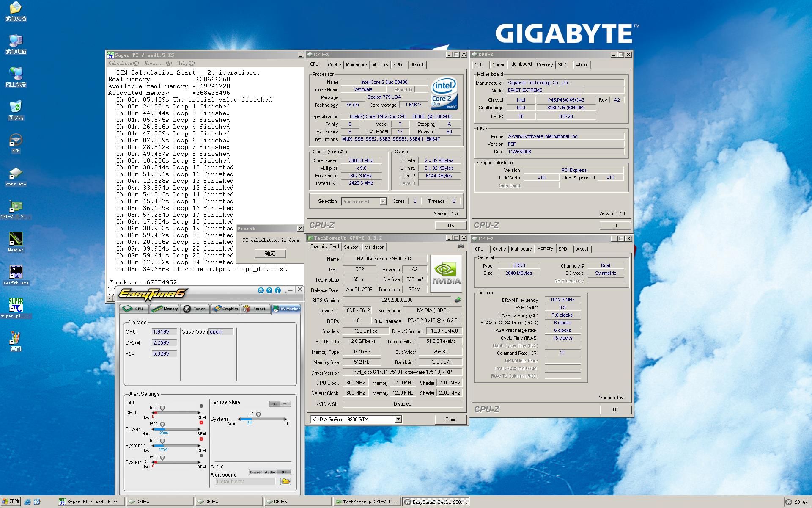Click OK in the CPU-Z DDR3 Memory window
812x508 pixels.
coord(615,410)
